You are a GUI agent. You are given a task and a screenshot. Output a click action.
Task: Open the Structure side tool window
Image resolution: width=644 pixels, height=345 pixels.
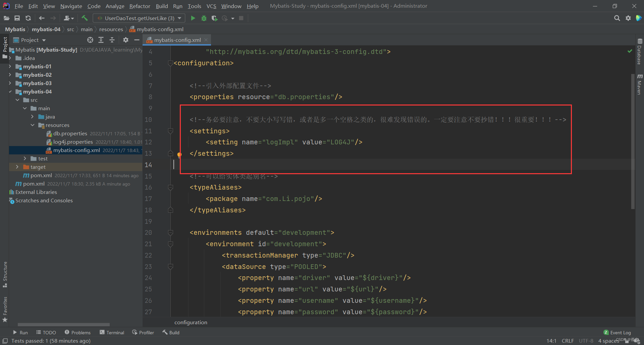(x=5, y=274)
